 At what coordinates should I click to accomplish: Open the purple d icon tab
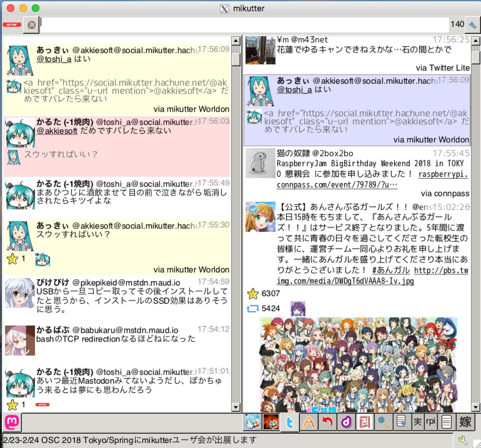[x=346, y=422]
